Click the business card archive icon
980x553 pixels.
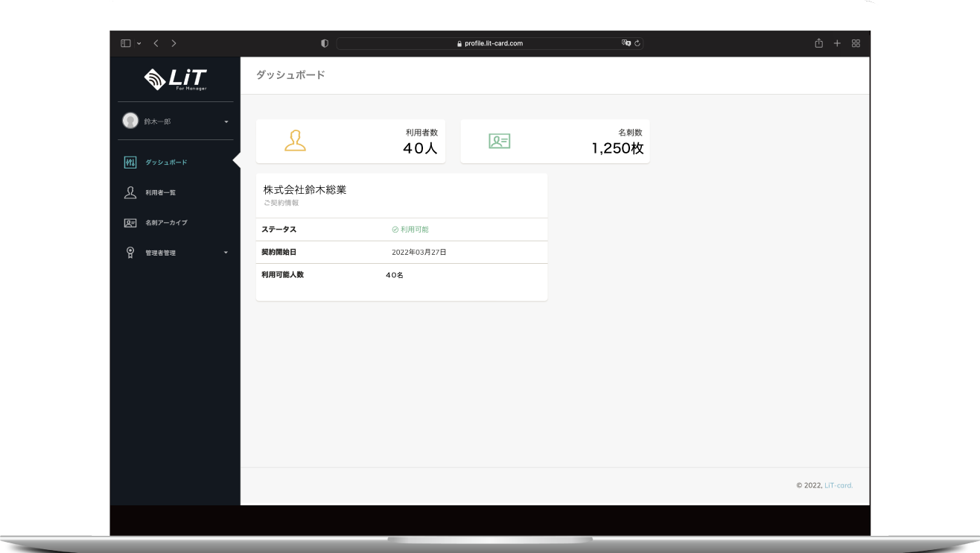click(x=130, y=223)
